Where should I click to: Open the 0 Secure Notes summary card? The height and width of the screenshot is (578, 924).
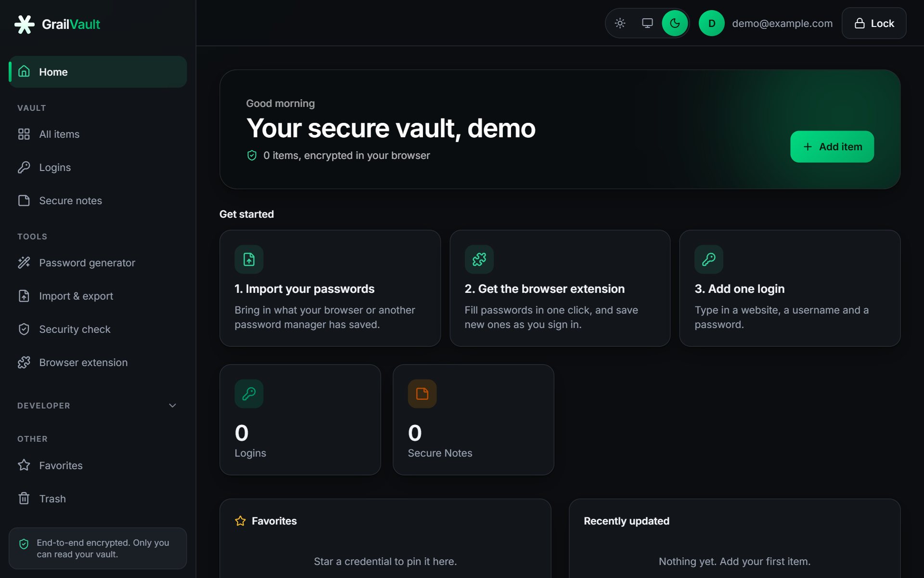tap(473, 420)
